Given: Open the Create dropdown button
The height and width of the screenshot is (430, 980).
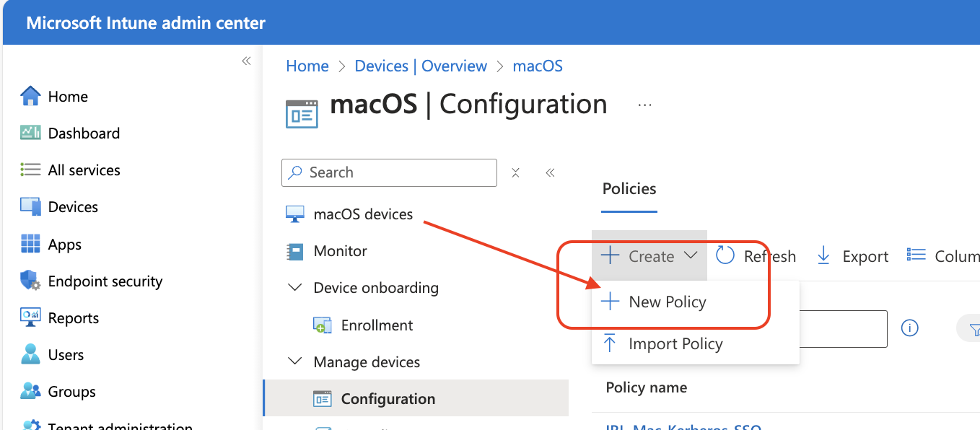Looking at the screenshot, I should tap(649, 256).
